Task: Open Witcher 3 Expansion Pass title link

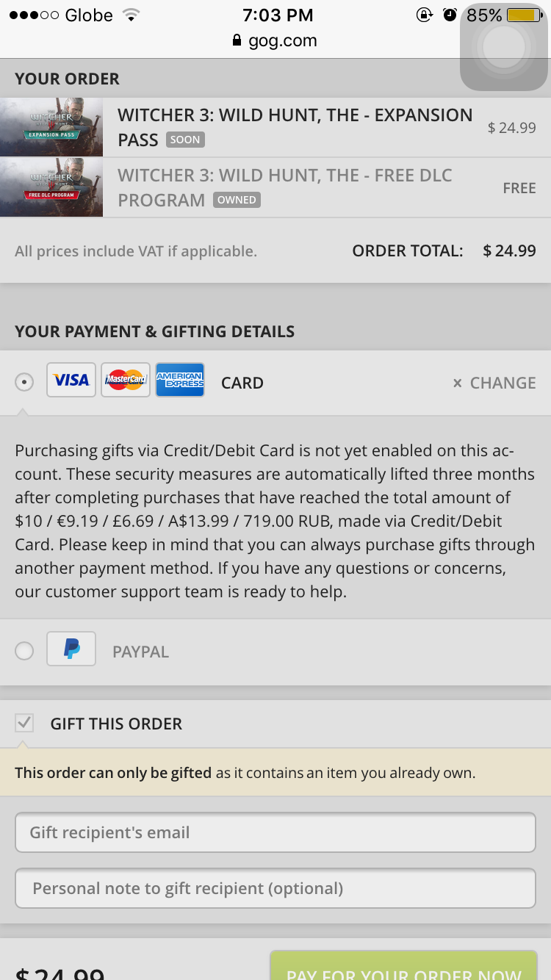Action: point(295,127)
